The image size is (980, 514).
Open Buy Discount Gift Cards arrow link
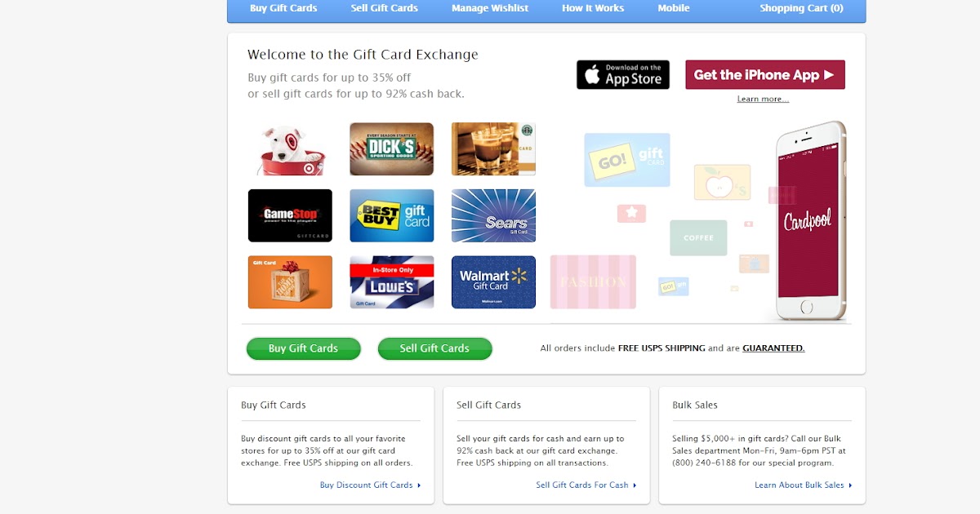[x=370, y=485]
